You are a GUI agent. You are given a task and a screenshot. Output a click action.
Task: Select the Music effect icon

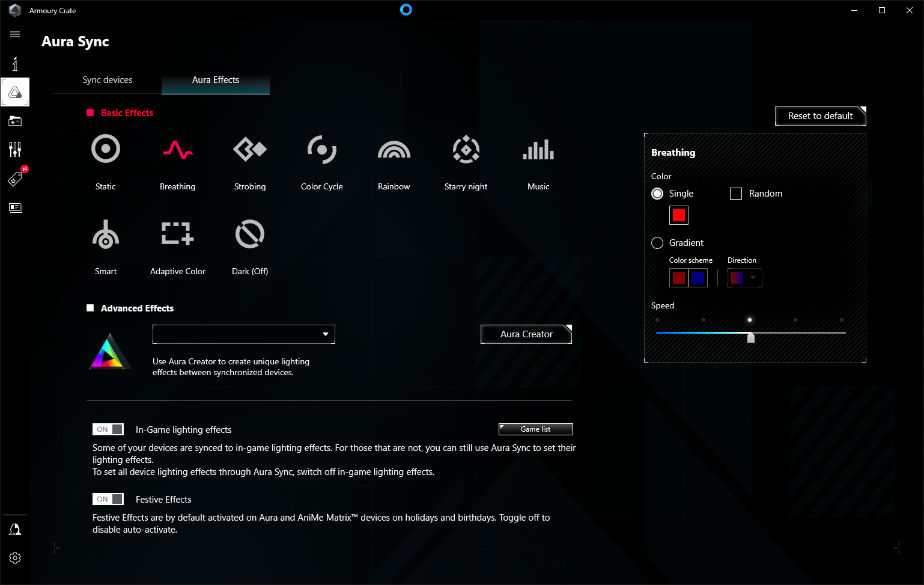(x=538, y=149)
